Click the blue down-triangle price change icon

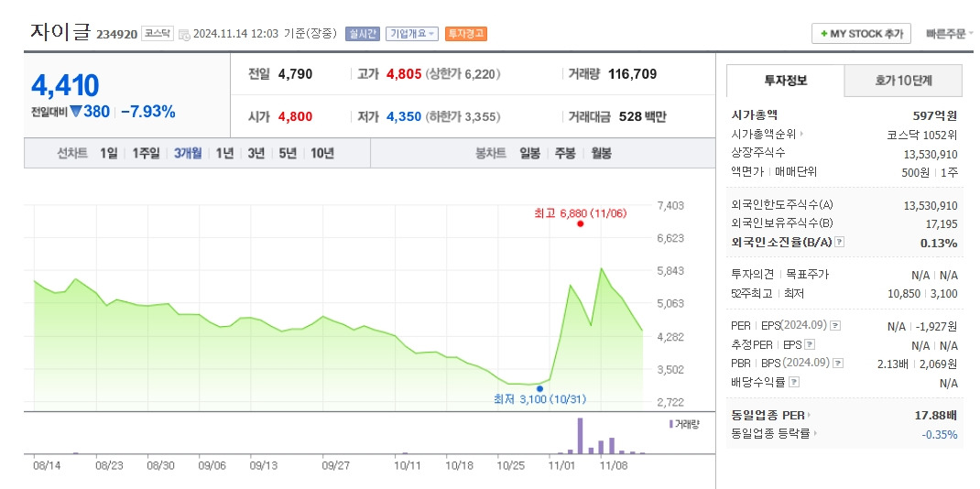[x=76, y=112]
